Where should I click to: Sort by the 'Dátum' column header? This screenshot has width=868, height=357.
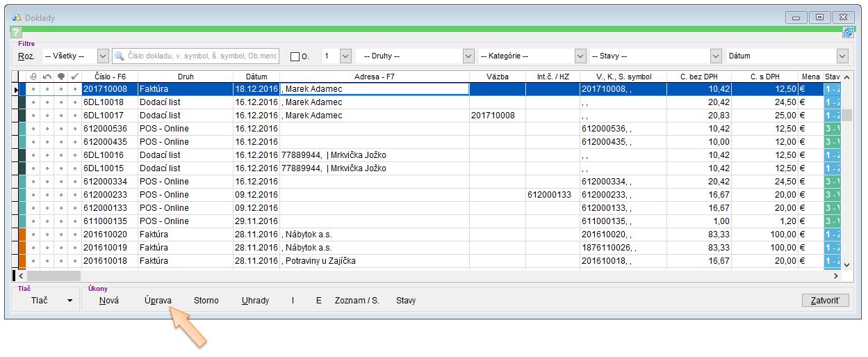pos(256,77)
